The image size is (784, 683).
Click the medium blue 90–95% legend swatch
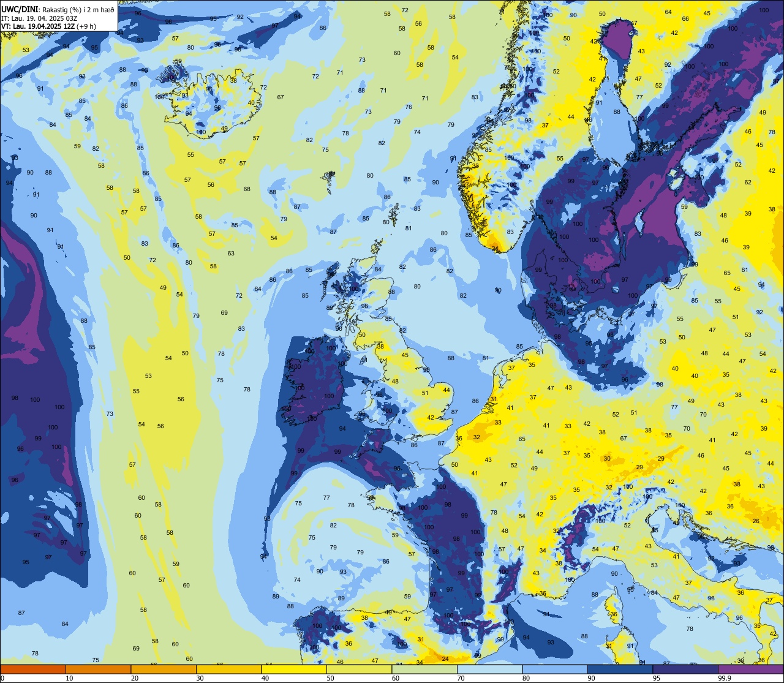coord(620,670)
